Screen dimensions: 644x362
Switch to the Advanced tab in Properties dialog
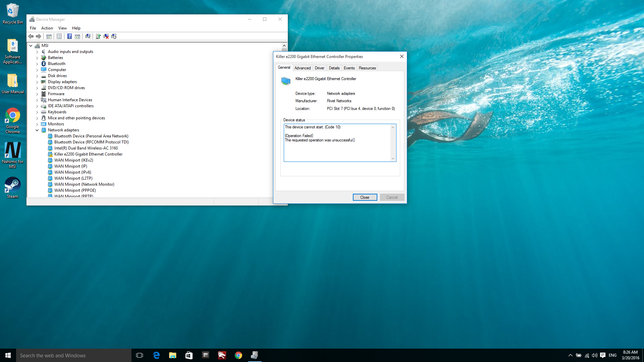[x=303, y=68]
